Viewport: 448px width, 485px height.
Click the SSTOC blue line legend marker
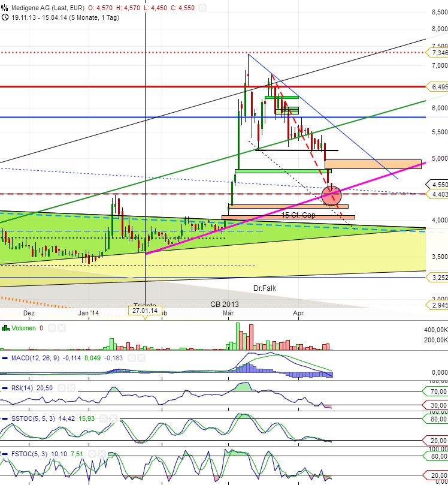pyautogui.click(x=5, y=418)
